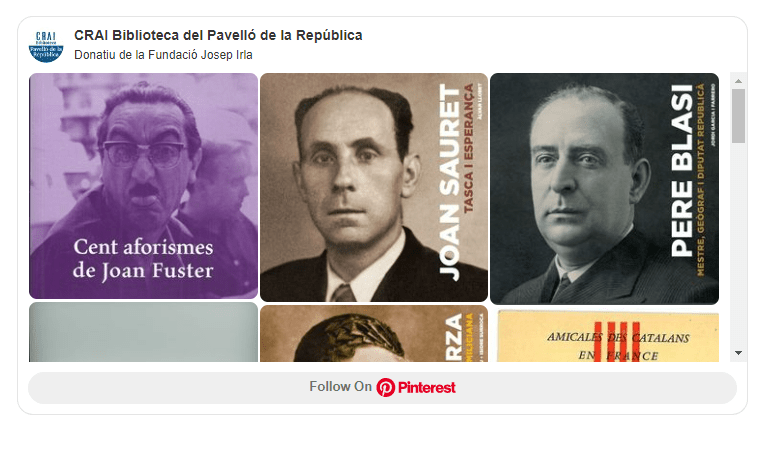This screenshot has height=450, width=769.
Task: Click the Pinterest wordmark text
Action: 427,388
